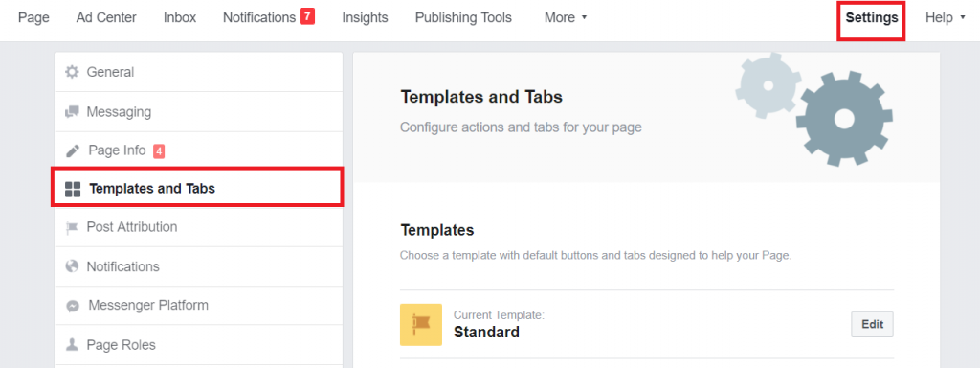The image size is (980, 368).
Task: Open Settings in the top bar
Action: pos(872,18)
